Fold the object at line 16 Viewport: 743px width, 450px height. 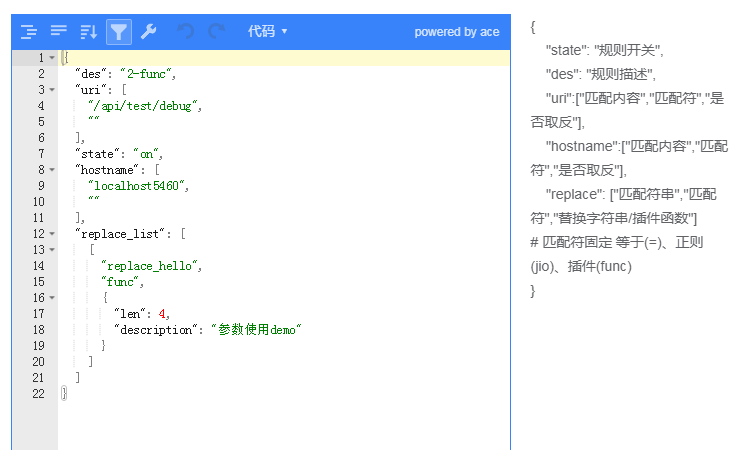pos(52,298)
